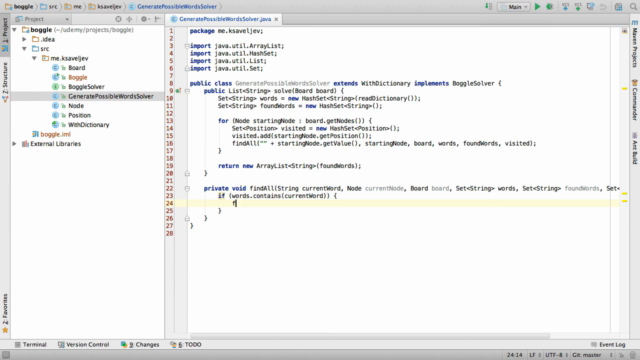Fold the findAll method at line 22

187,189
